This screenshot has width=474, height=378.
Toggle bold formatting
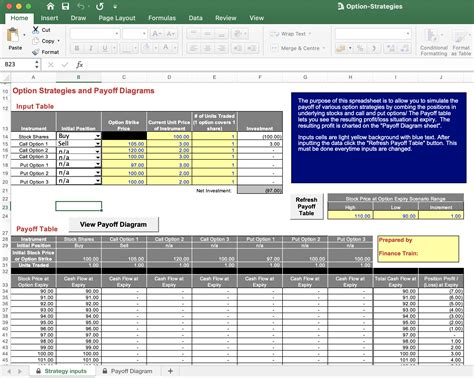[77, 48]
